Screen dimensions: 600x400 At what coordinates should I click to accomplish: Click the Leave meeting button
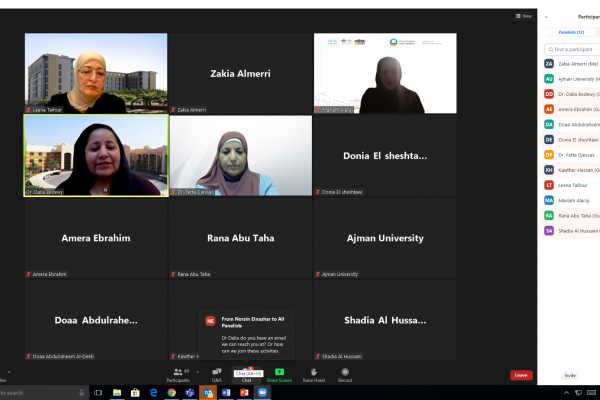(x=521, y=375)
